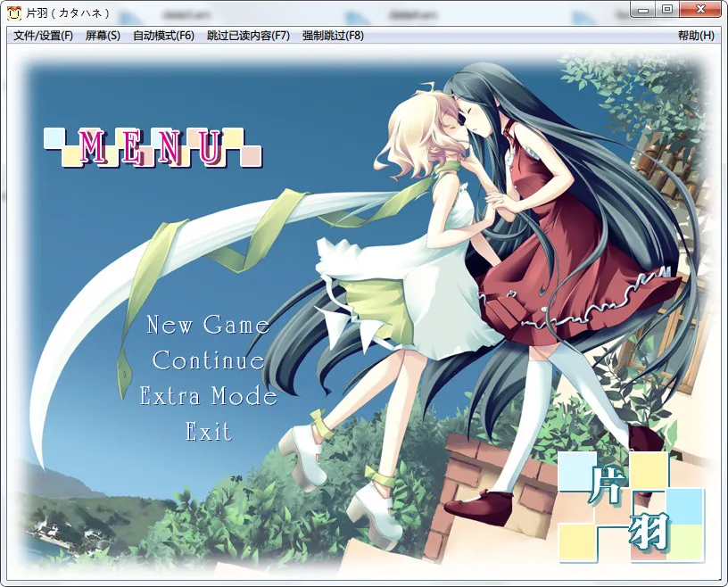The width and height of the screenshot is (728, 587).
Task: Activate 强制跳过(F8) force skip
Action: 333,36
